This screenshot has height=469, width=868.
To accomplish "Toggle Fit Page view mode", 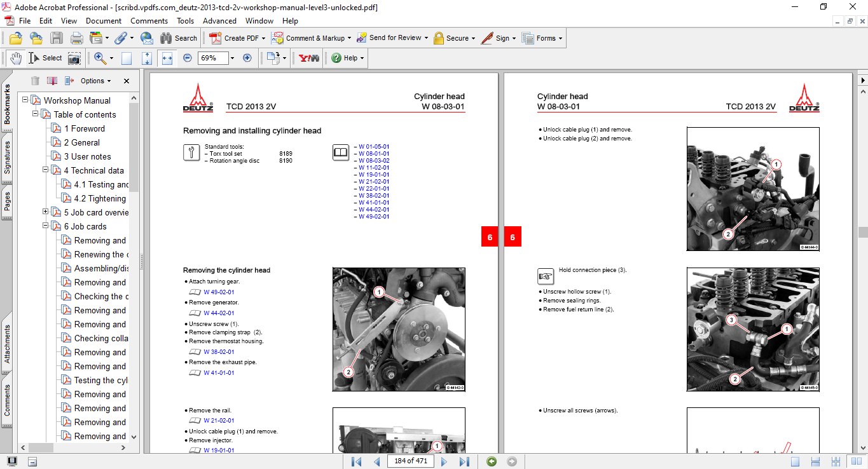I will coord(146,58).
